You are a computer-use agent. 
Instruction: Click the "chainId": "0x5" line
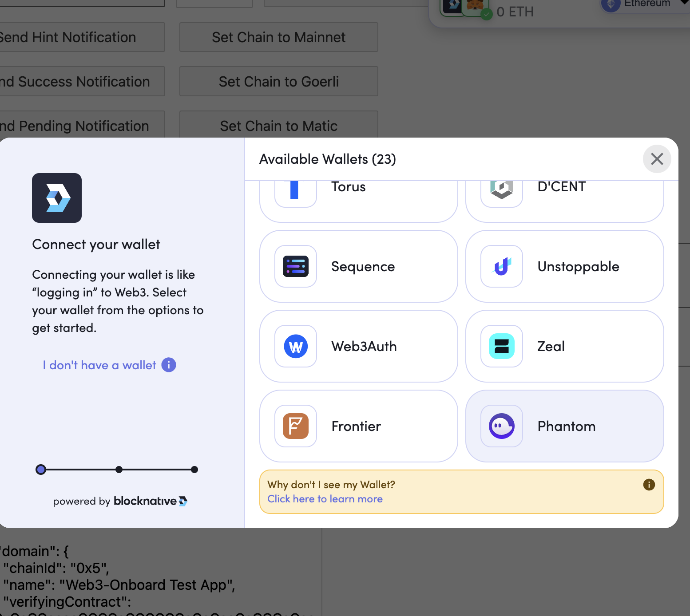(x=56, y=568)
